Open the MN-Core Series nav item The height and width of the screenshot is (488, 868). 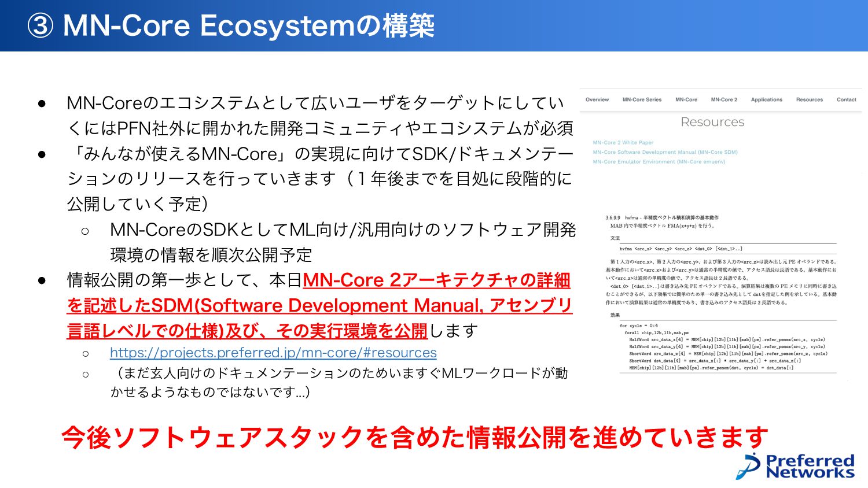[x=642, y=100]
